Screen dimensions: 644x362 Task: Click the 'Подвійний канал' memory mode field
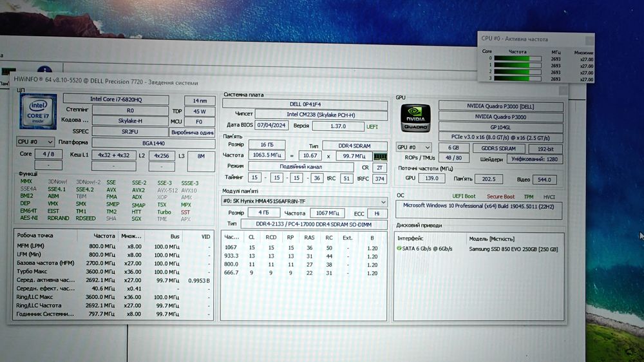point(301,167)
